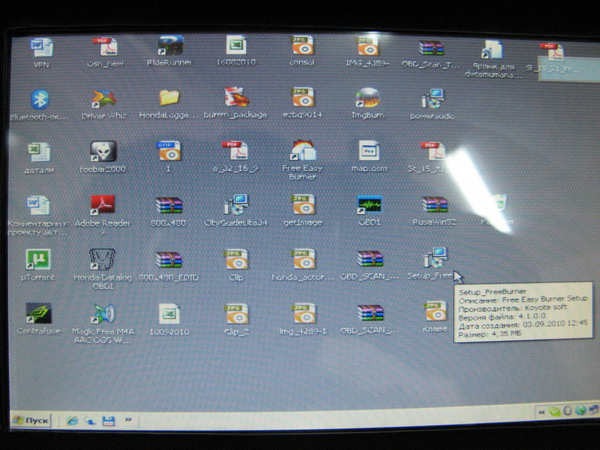Open the OBD1 desktop shortcut
The width and height of the screenshot is (600, 450).
(368, 206)
